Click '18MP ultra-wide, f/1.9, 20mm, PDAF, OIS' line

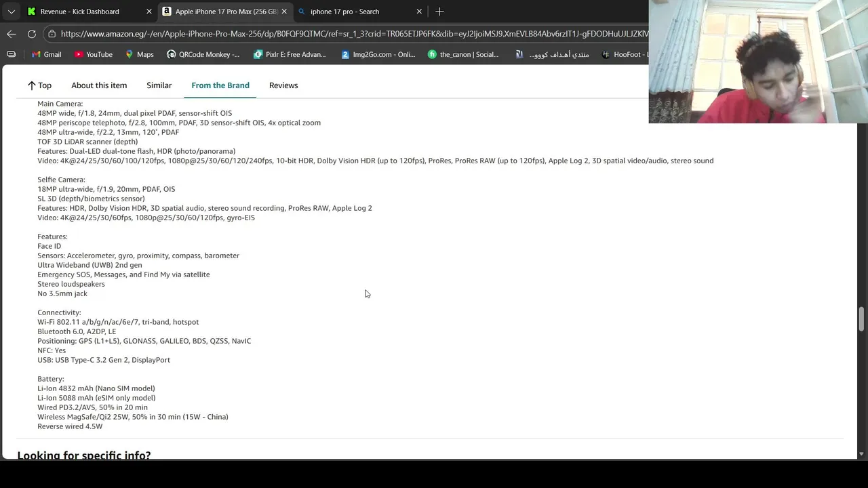pyautogui.click(x=106, y=189)
